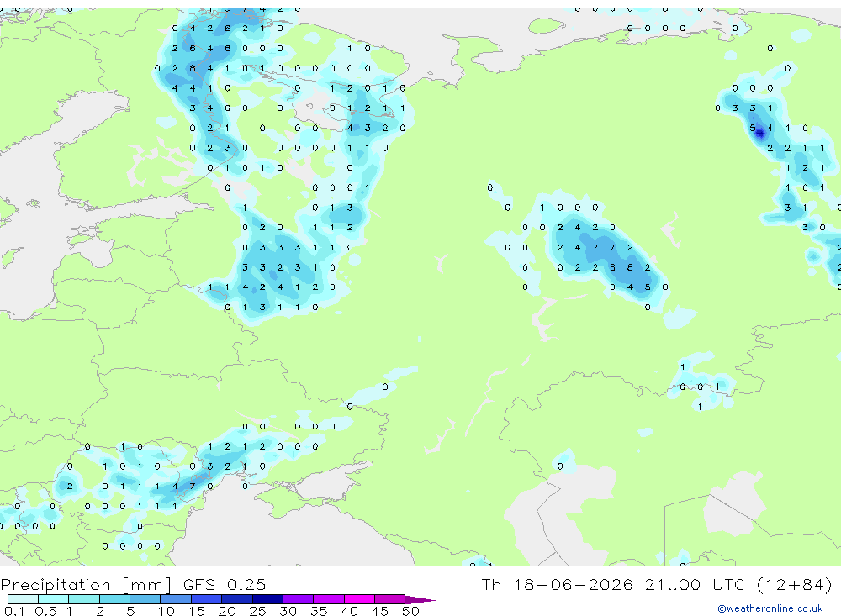
Task: Click the '50' legend scale label
Action: [410, 611]
